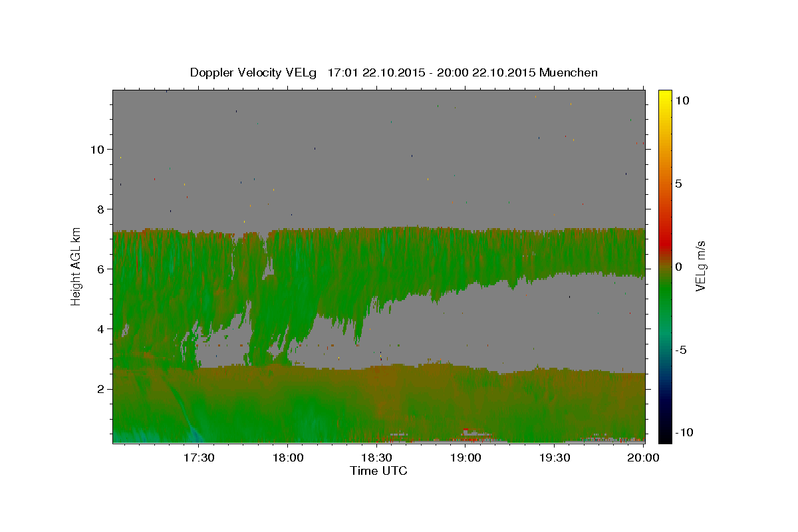The image size is (798, 532).
Task: Click the red band of the colorbar
Action: click(665, 245)
